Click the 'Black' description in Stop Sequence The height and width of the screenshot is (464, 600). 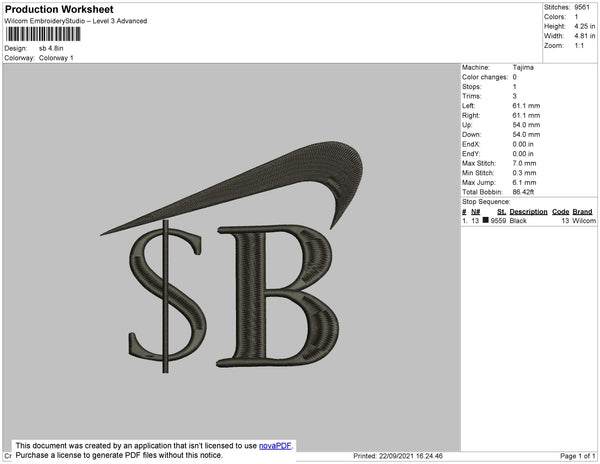pos(518,221)
